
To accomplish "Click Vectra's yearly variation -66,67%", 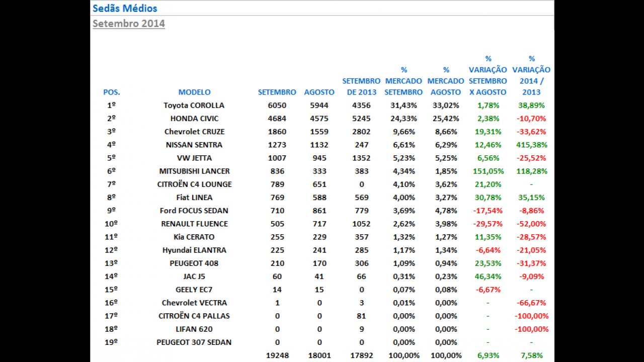I will point(531,302).
